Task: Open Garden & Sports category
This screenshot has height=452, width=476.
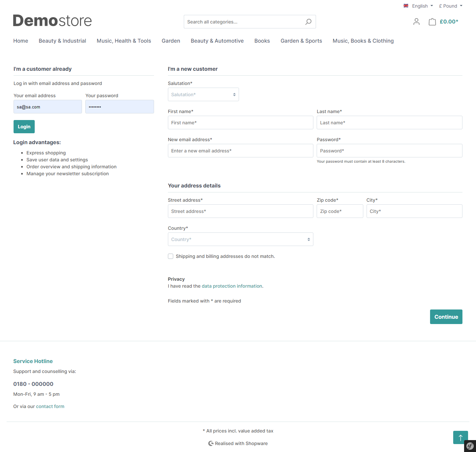Action: (301, 41)
